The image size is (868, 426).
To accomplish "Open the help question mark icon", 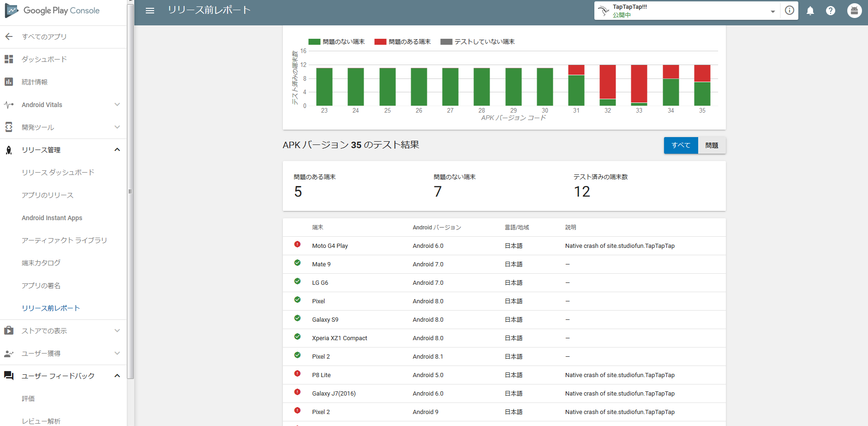I will 831,11.
